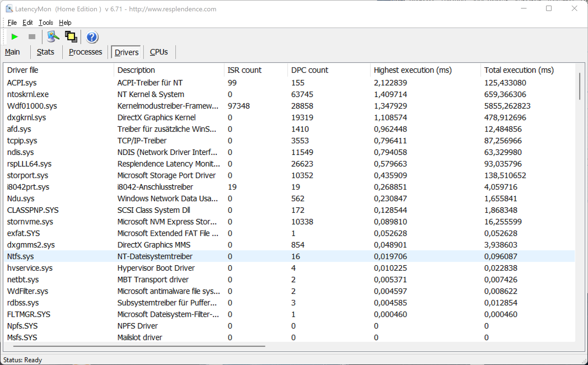Open help via the blue question mark icon

coord(92,37)
